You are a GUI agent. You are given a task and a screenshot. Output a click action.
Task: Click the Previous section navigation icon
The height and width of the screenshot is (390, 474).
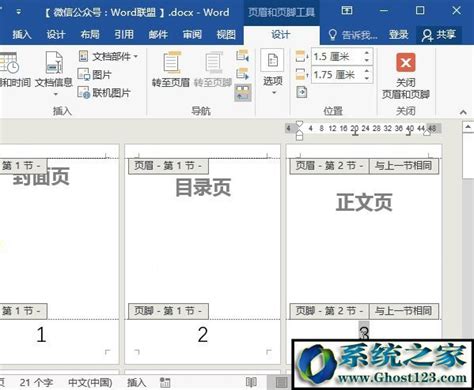click(243, 56)
